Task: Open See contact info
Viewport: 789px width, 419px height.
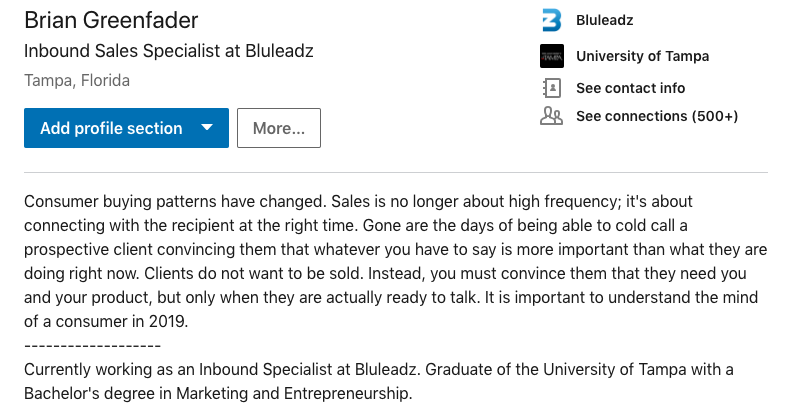Action: click(x=630, y=88)
